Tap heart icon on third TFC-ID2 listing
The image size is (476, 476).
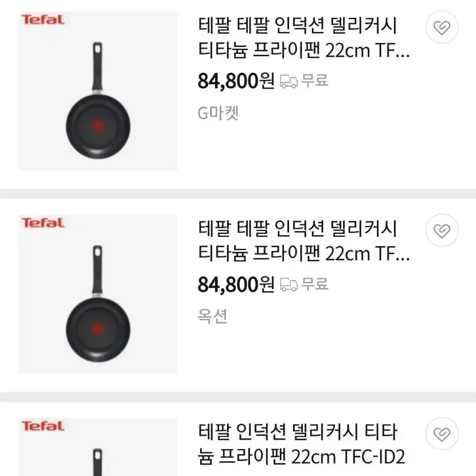coord(442,434)
